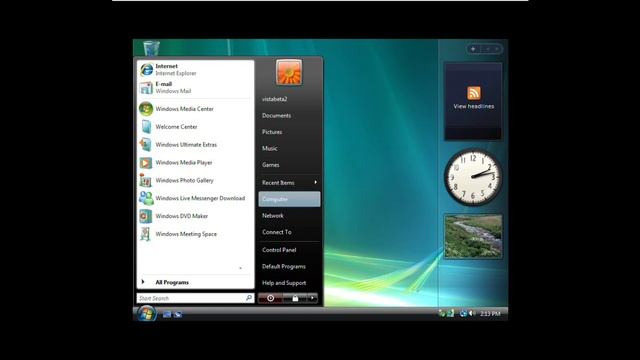Choose Connect To in the Start menu
Screen dimensions: 640x360
pos(289,232)
